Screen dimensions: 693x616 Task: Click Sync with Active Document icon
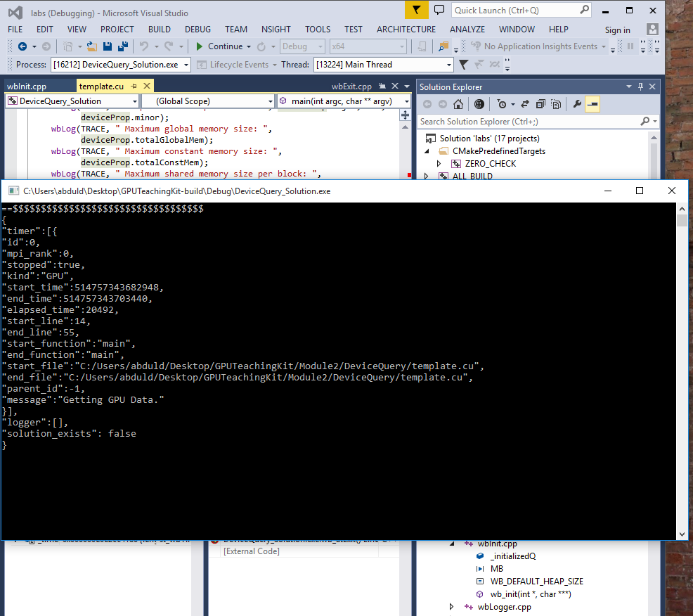(x=524, y=104)
